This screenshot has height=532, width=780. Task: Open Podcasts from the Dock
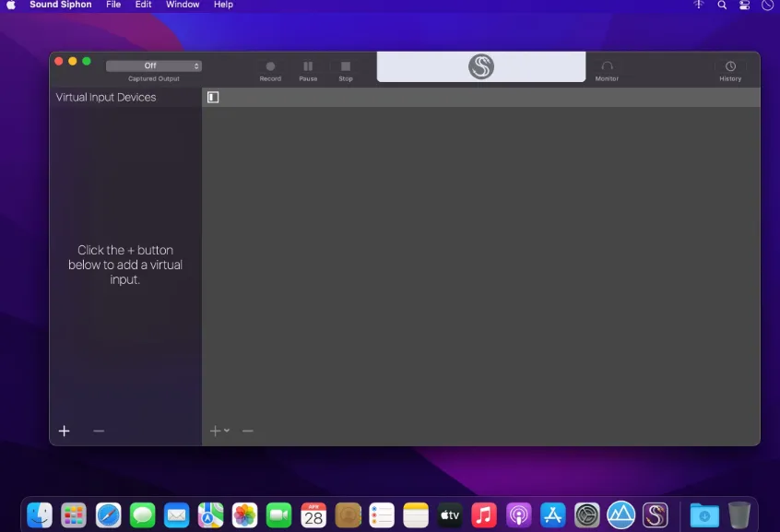click(x=518, y=515)
